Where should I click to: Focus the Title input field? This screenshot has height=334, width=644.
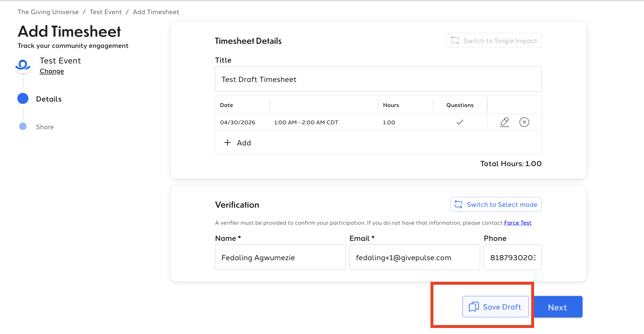click(x=378, y=79)
